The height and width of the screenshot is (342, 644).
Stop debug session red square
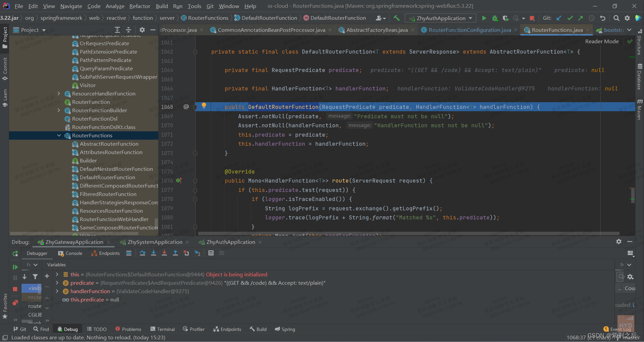15,289
